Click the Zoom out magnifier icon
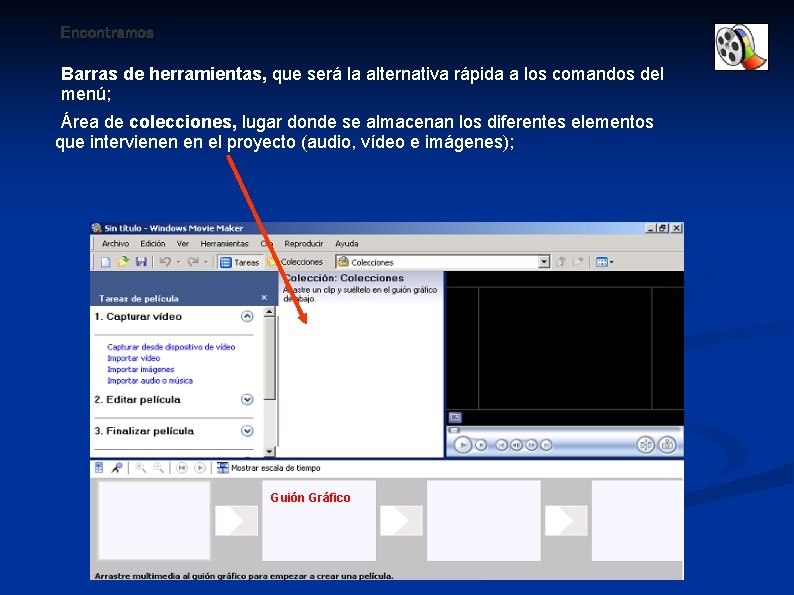 [x=158, y=468]
